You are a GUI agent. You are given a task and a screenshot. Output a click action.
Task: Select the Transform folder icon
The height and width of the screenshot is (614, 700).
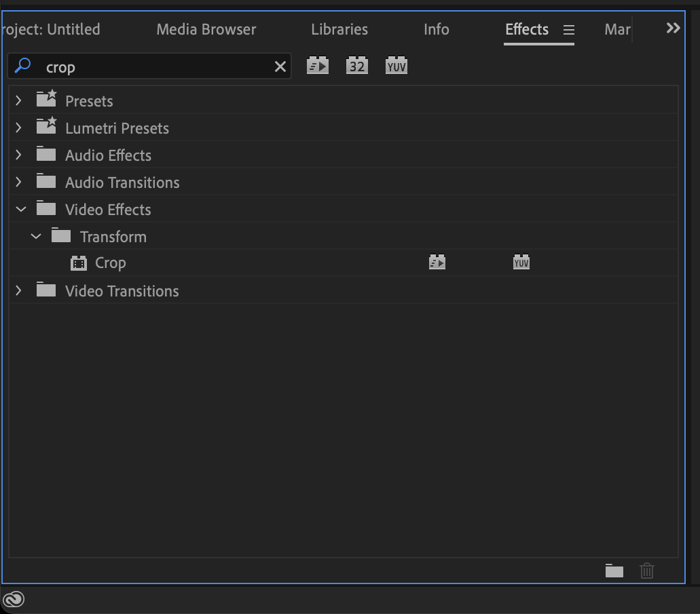click(x=61, y=235)
